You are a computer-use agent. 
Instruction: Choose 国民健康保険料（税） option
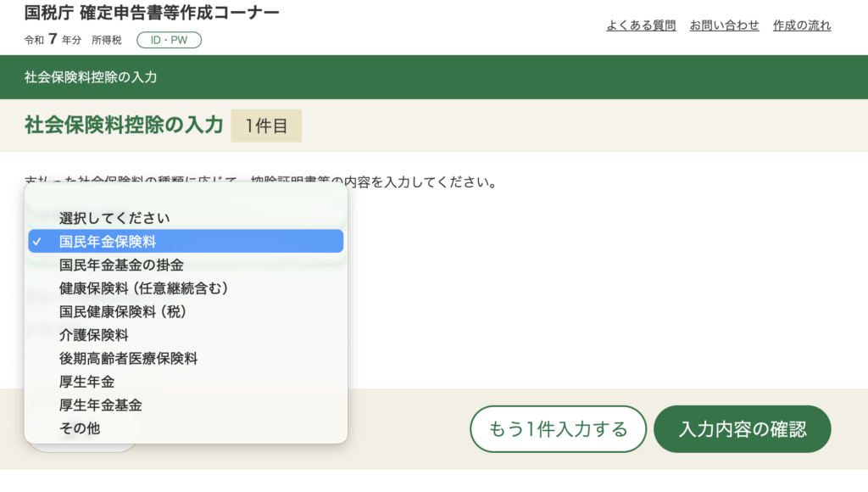pyautogui.click(x=123, y=311)
